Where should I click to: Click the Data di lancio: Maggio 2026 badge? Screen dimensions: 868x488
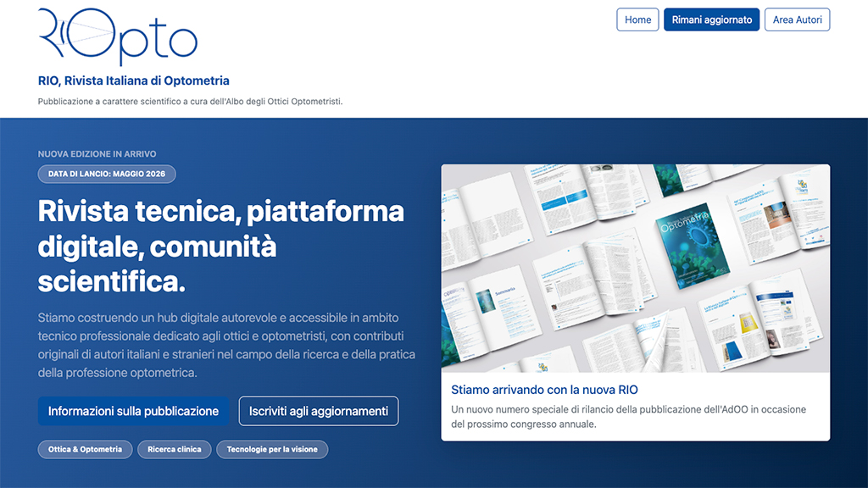tap(107, 175)
